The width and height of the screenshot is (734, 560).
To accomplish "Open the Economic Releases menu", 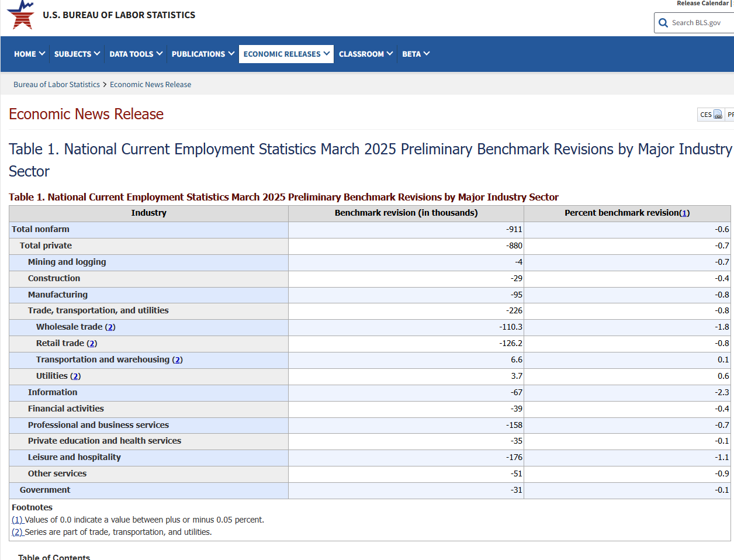I will 286,54.
